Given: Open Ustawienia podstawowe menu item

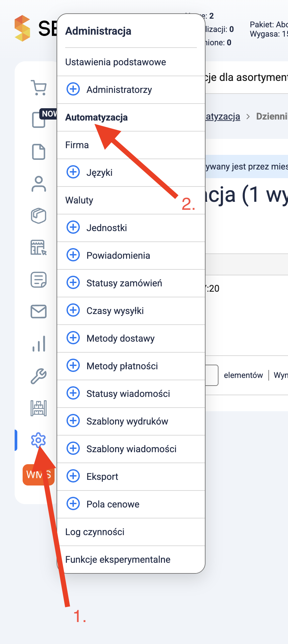Looking at the screenshot, I should [x=131, y=62].
